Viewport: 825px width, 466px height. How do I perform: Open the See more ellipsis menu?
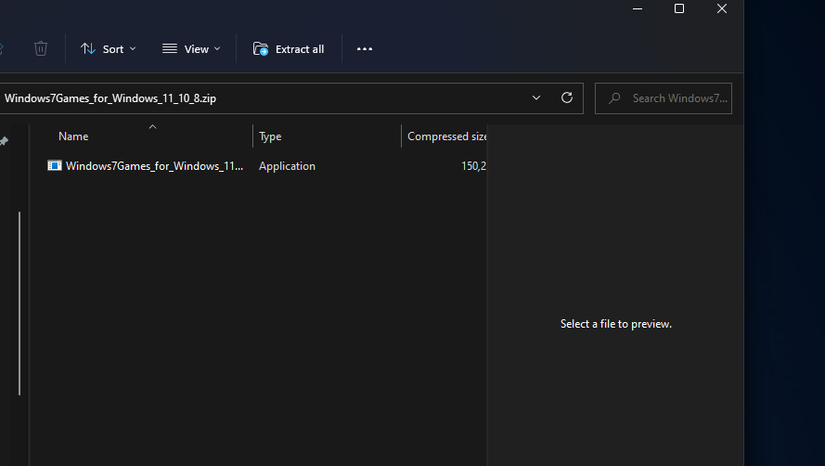pyautogui.click(x=365, y=49)
